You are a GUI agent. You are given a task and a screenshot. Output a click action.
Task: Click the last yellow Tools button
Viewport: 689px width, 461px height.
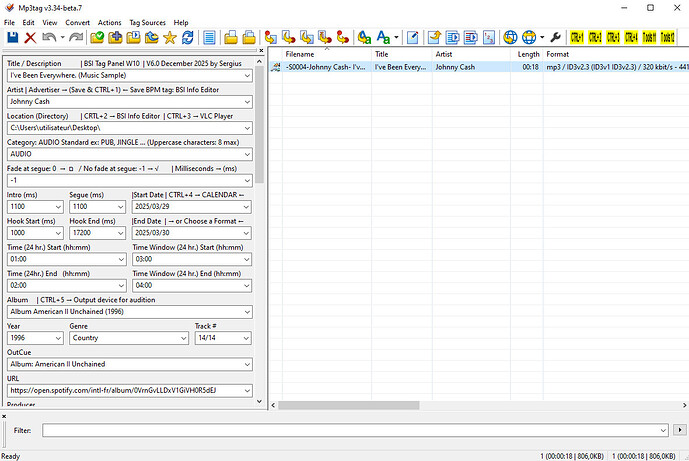(667, 38)
